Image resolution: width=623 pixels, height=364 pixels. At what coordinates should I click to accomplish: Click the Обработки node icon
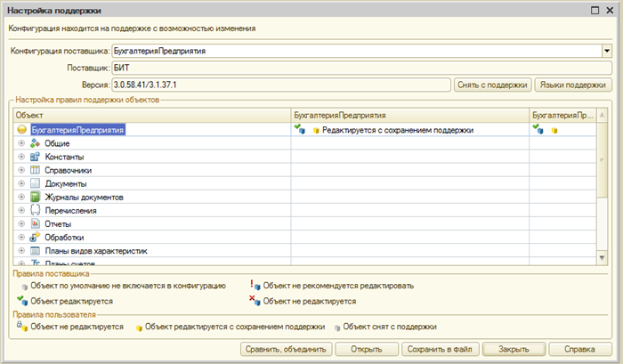click(36, 238)
